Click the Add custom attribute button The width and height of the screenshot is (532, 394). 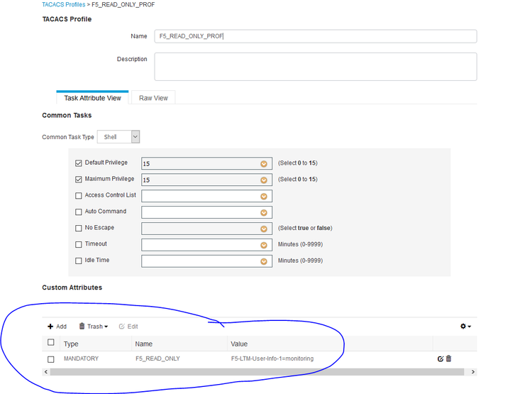click(x=57, y=327)
